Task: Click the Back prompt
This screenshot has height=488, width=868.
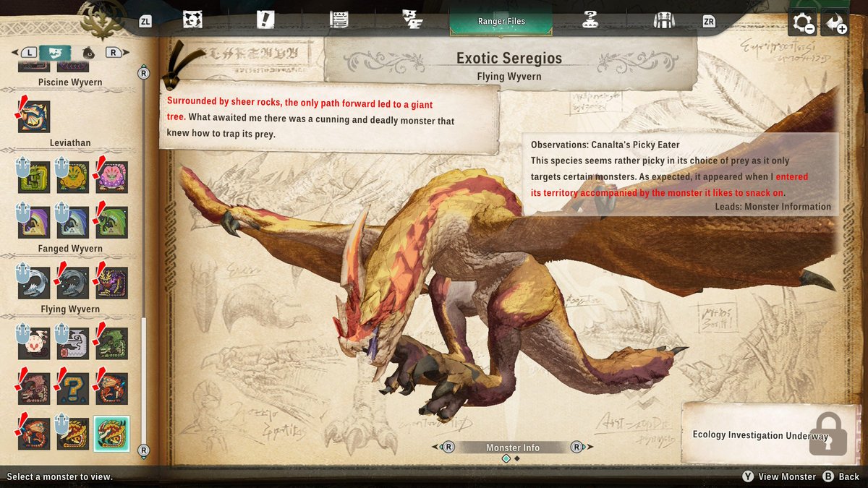Action: click(x=842, y=476)
